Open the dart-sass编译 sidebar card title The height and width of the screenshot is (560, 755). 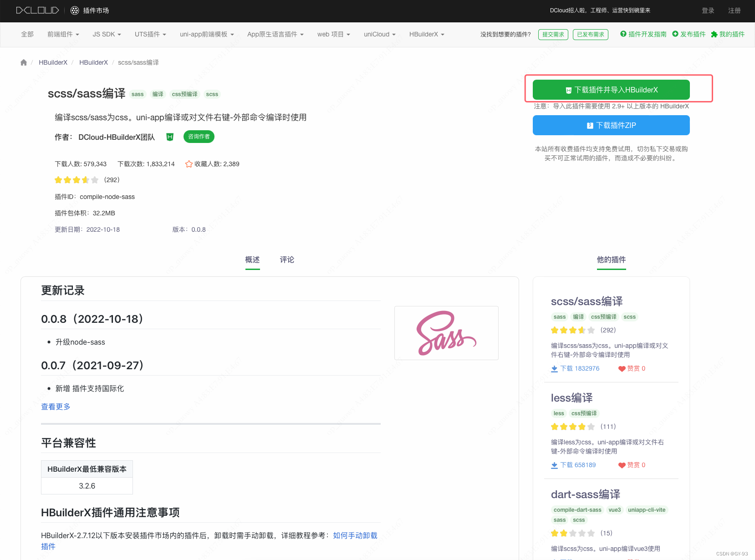586,494
